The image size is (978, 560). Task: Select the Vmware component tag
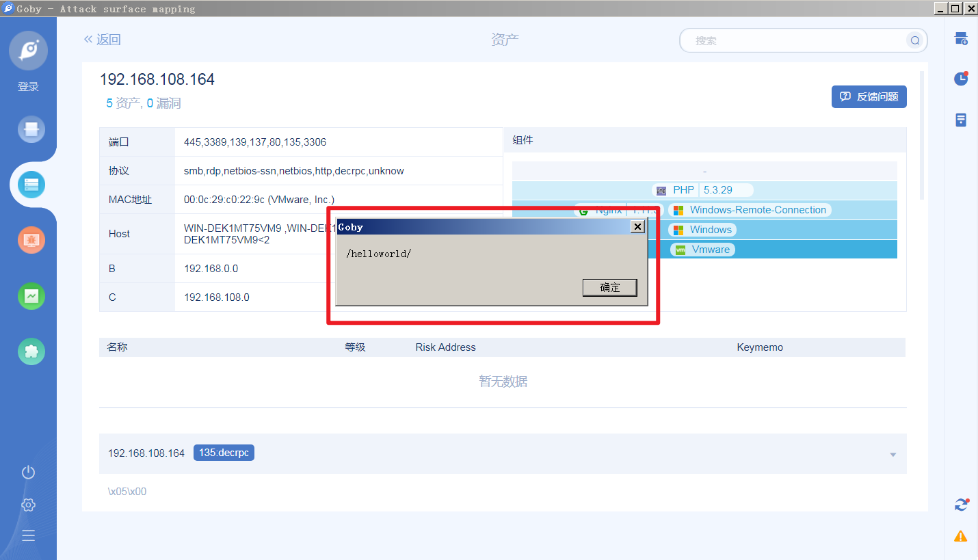pyautogui.click(x=702, y=250)
